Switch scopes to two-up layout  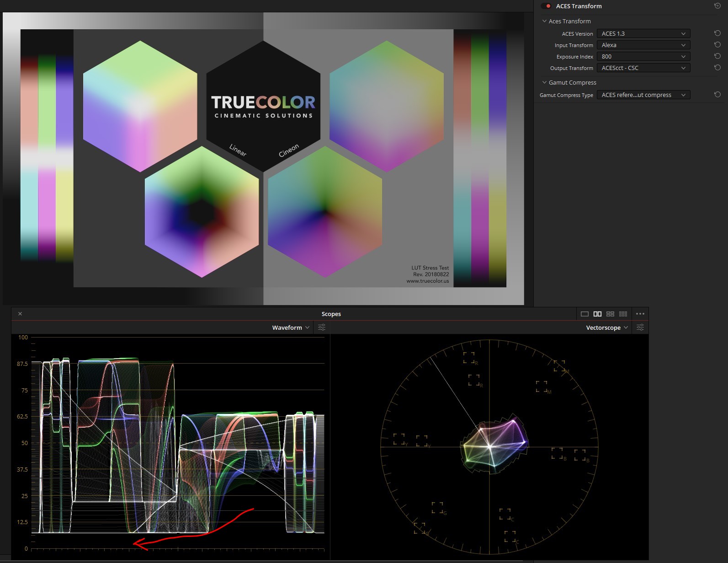click(x=597, y=314)
